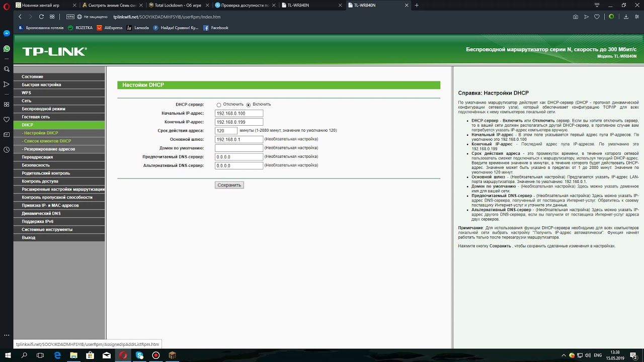Viewport: 644px width, 362px height.
Task: Click 'Выход' to log out of the router
Action: click(59, 237)
